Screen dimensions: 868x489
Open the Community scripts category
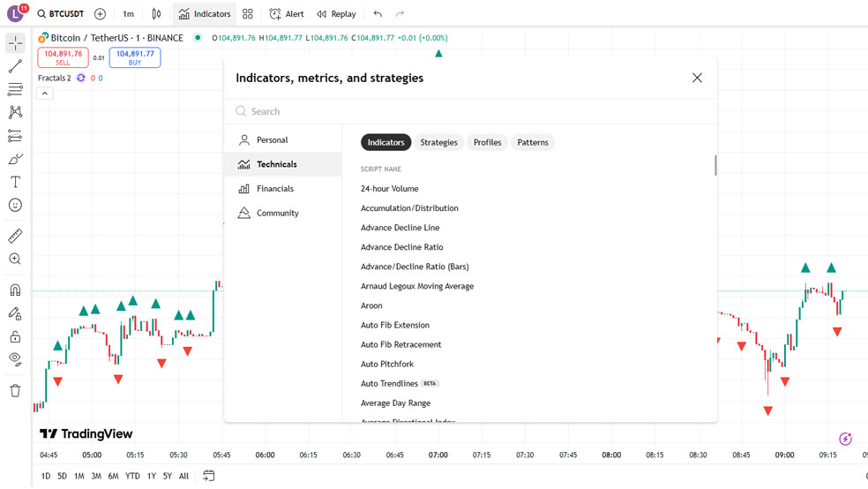tap(283, 214)
